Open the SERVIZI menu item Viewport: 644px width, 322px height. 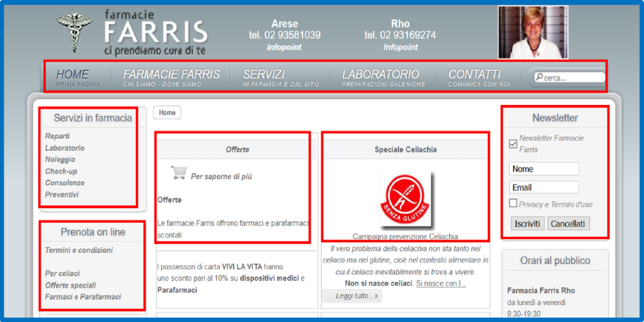pyautogui.click(x=281, y=77)
